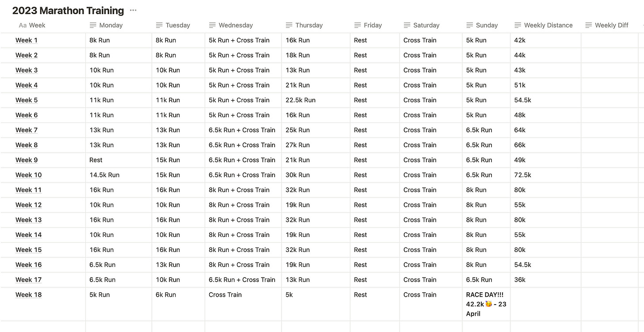Open the Week 7 page
644x332 pixels.
[x=27, y=130]
